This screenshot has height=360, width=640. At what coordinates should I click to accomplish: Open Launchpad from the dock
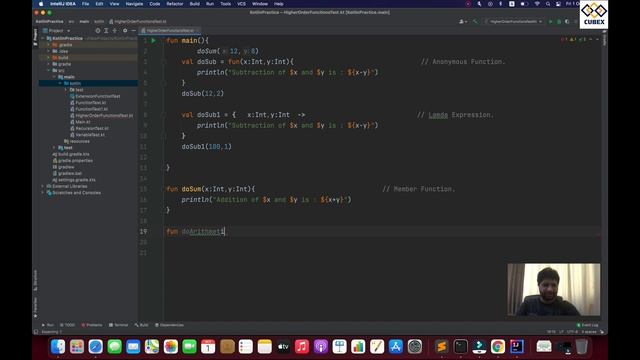[x=77, y=347]
